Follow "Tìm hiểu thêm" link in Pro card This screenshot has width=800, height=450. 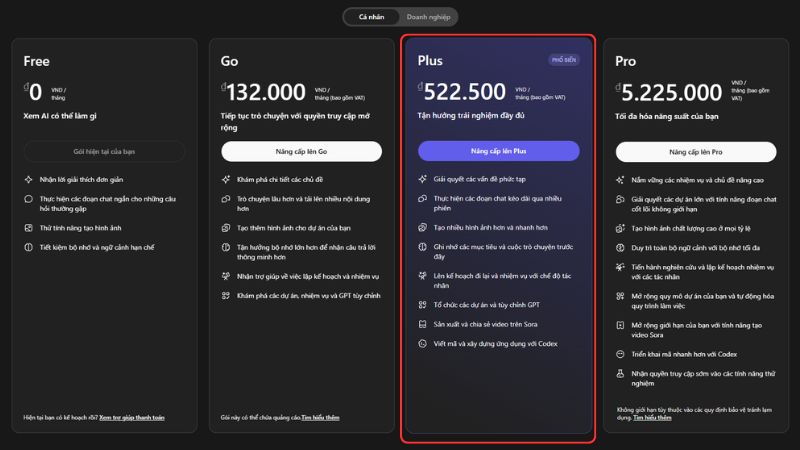(650, 417)
